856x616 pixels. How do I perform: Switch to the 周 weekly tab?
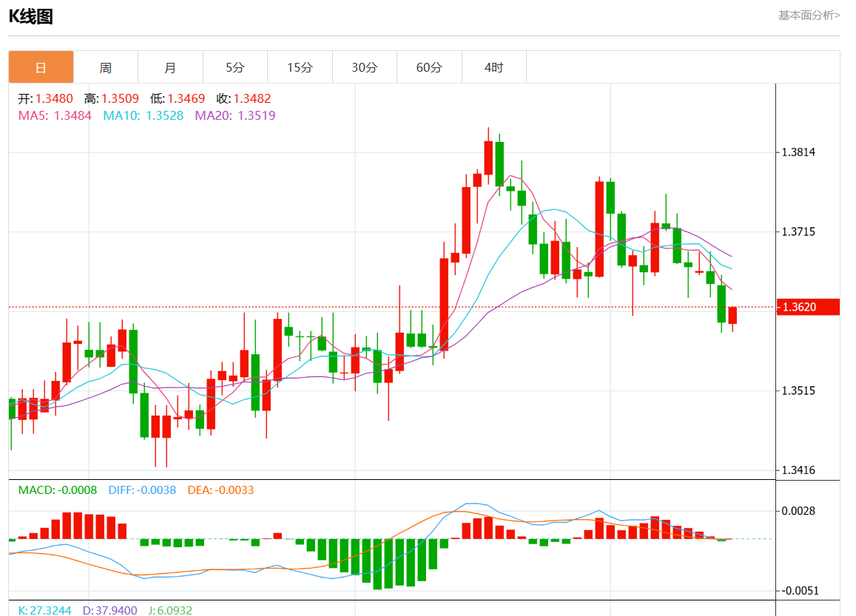(105, 67)
